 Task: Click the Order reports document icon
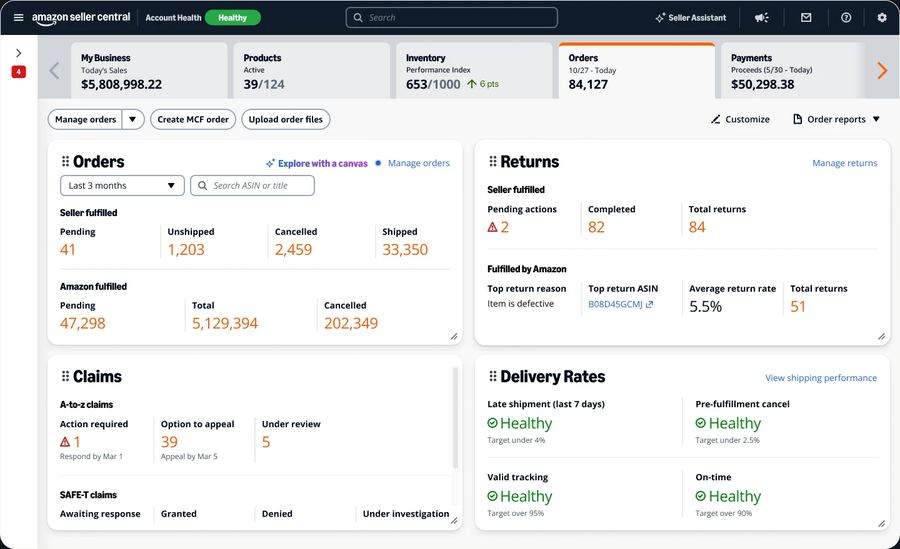(797, 119)
